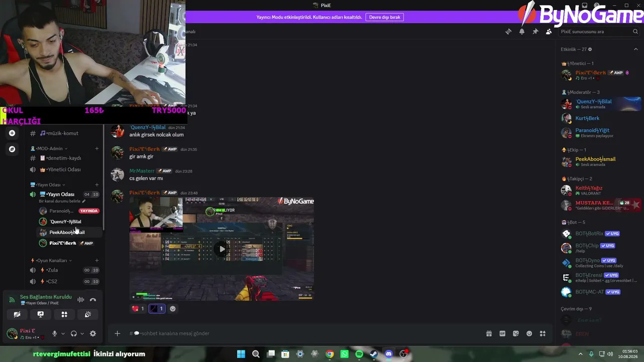This screenshot has width=644, height=362.
Task: Open Keith Yağız's profile in member list
Action: point(601,190)
